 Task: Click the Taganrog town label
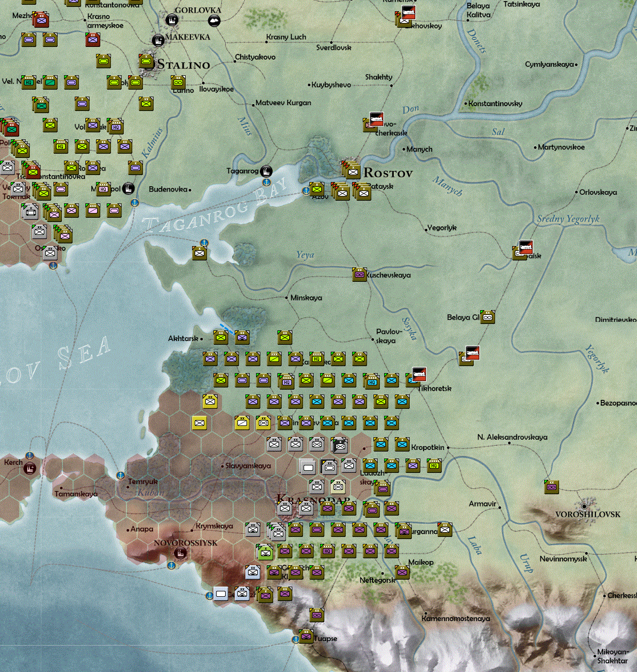tap(243, 171)
